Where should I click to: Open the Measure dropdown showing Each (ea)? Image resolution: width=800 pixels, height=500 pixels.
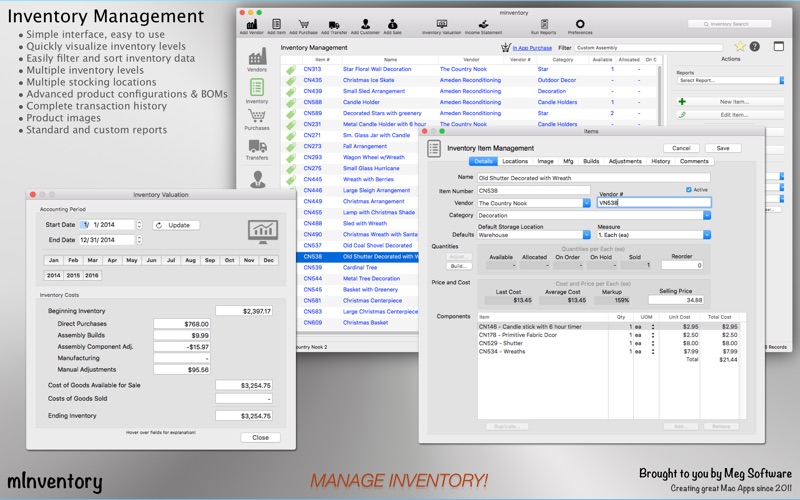tap(706, 235)
